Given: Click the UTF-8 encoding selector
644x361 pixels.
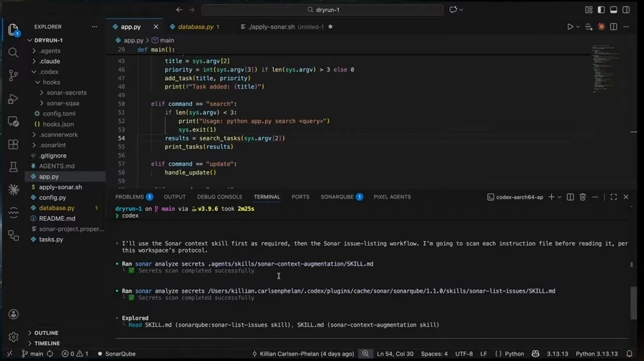Looking at the screenshot, I should point(464,354).
